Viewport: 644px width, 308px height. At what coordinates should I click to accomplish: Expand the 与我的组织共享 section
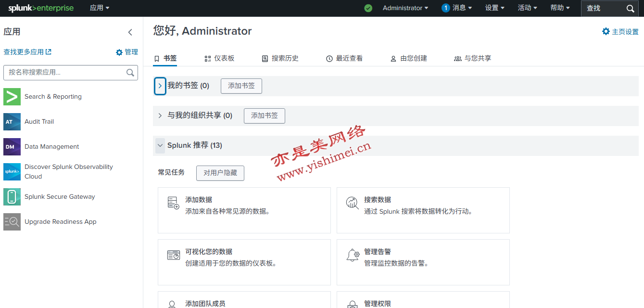click(x=160, y=116)
